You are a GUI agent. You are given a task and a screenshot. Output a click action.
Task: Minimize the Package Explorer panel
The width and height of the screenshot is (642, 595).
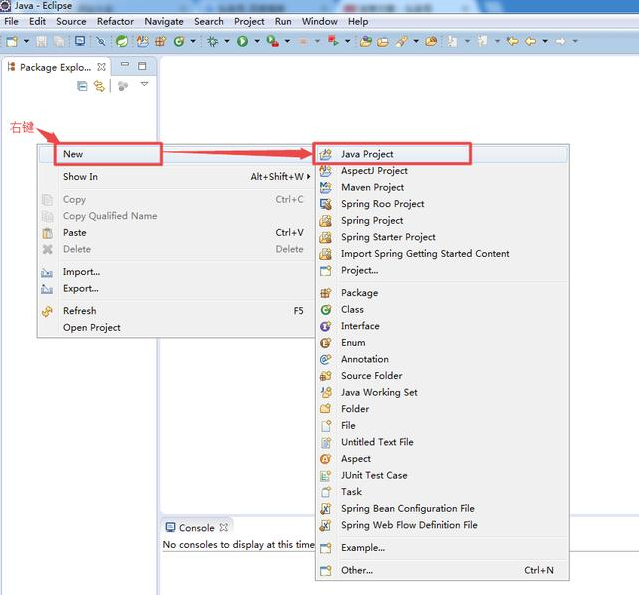click(125, 65)
